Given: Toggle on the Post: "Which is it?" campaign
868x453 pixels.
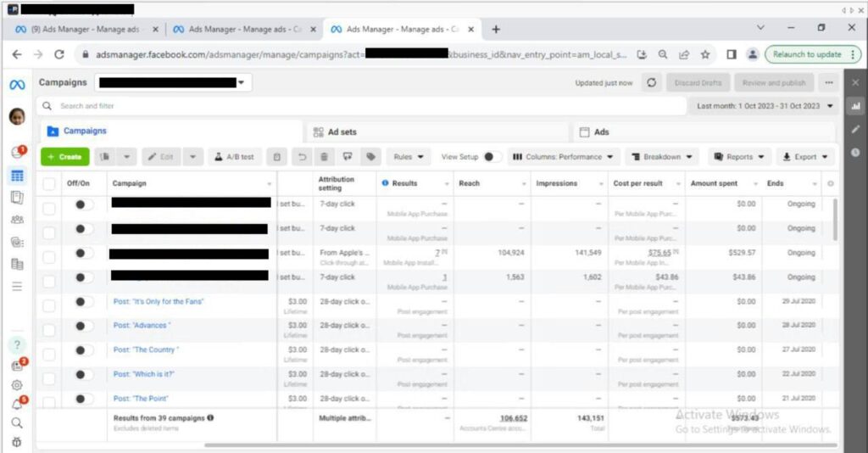Looking at the screenshot, I should point(84,374).
